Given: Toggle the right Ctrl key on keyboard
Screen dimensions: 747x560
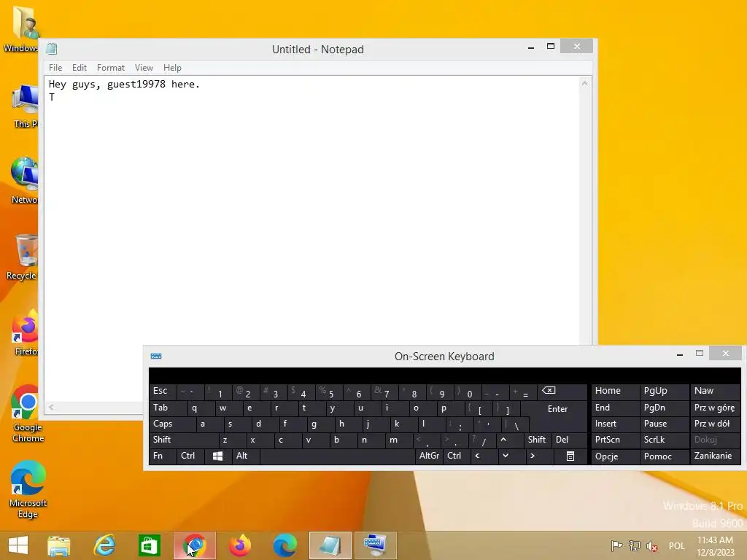Looking at the screenshot, I should (456, 456).
